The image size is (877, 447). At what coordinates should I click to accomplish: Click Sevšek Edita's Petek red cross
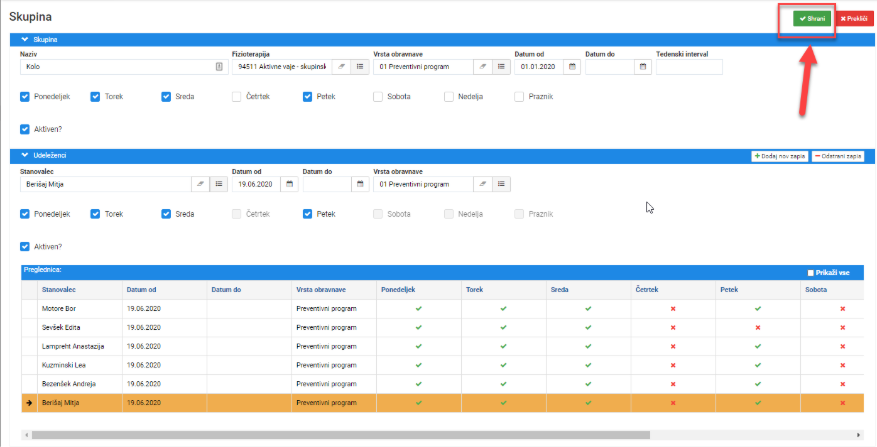tap(758, 327)
